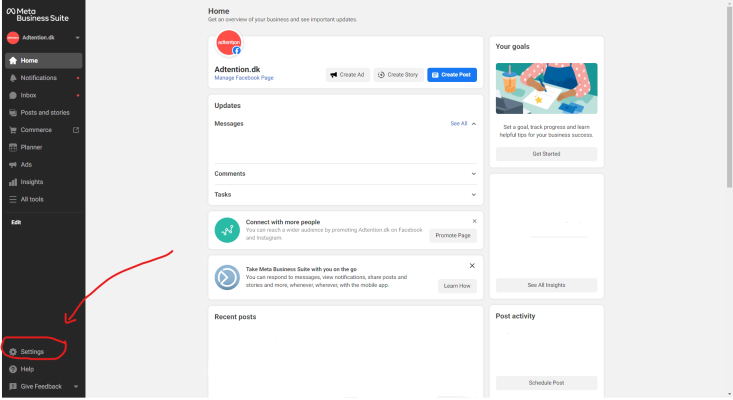Viewport: 733px width, 400px height.
Task: Click the Adtention.dk profile picture
Action: pos(229,45)
